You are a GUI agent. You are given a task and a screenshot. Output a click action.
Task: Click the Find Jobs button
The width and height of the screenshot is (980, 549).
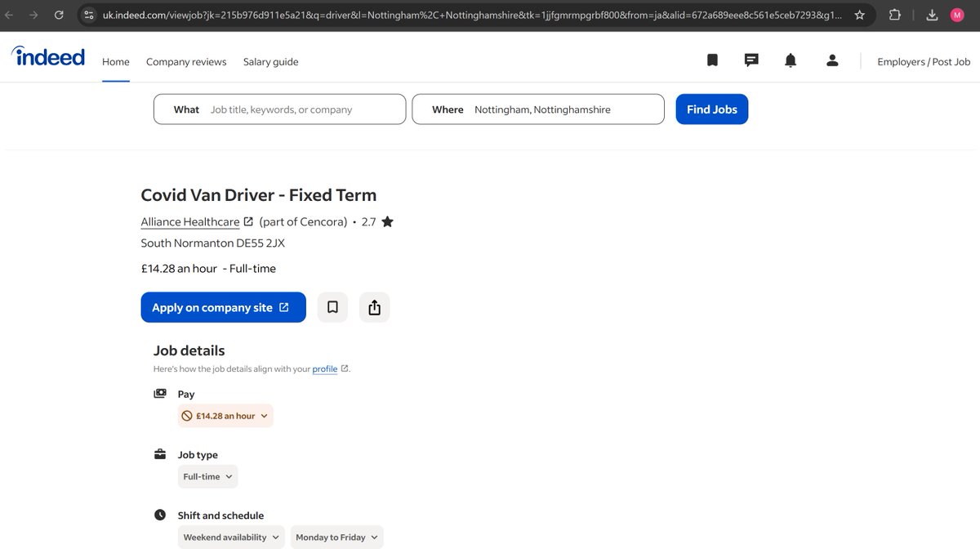tap(712, 109)
